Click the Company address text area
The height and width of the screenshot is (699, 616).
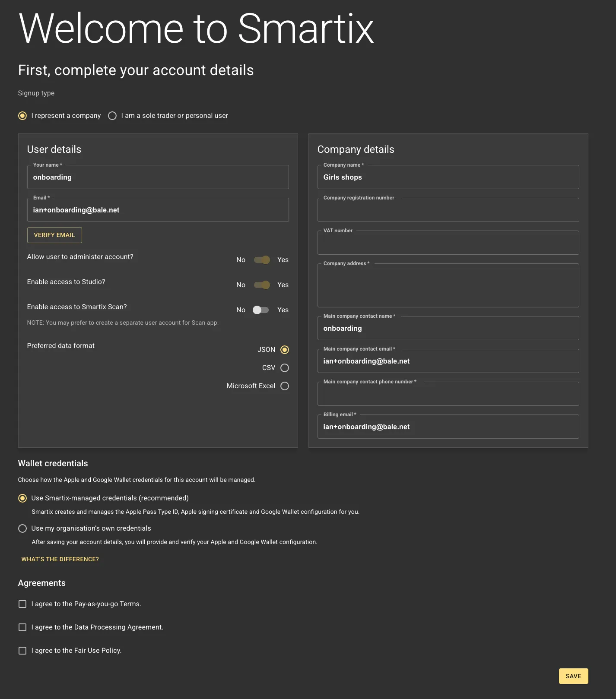tap(448, 285)
